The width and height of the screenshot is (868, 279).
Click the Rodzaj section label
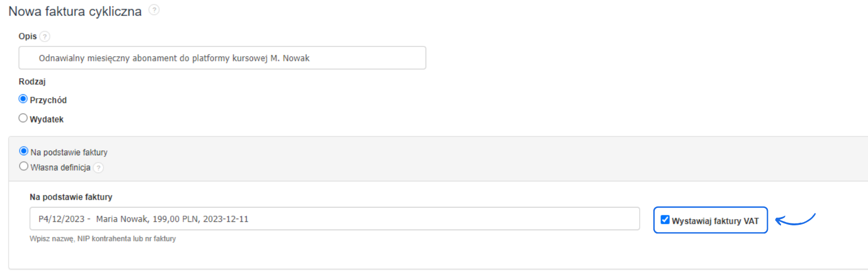(x=32, y=82)
